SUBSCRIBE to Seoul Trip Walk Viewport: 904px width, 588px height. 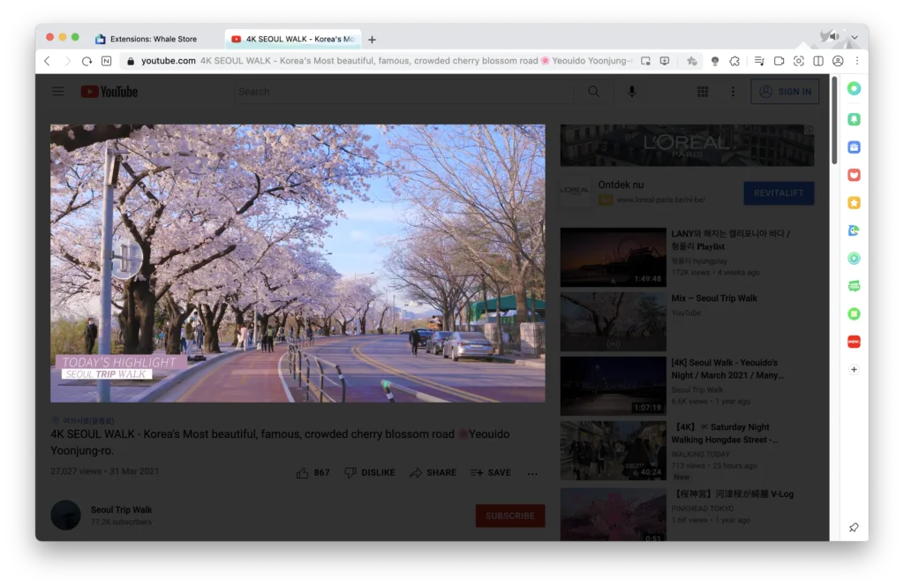coord(510,516)
